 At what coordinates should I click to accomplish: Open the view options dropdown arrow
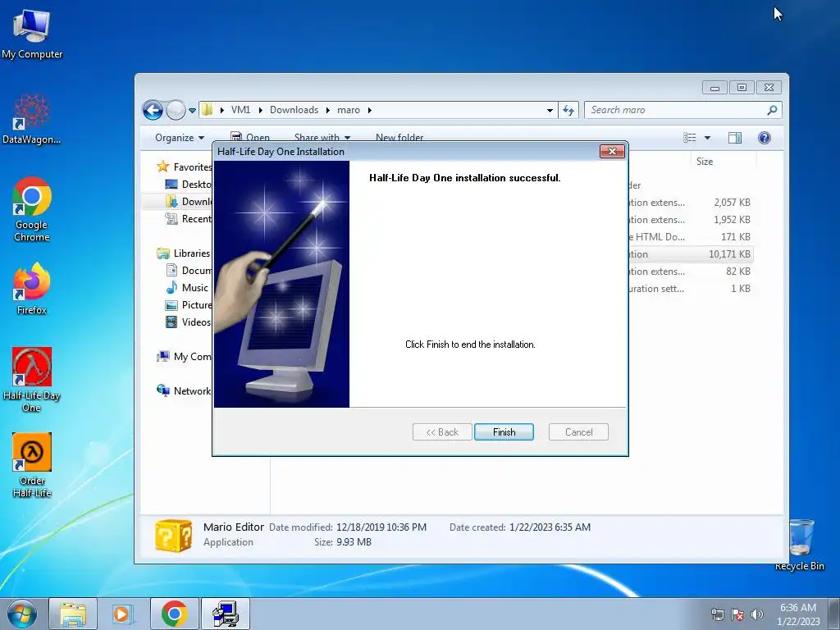pos(707,138)
